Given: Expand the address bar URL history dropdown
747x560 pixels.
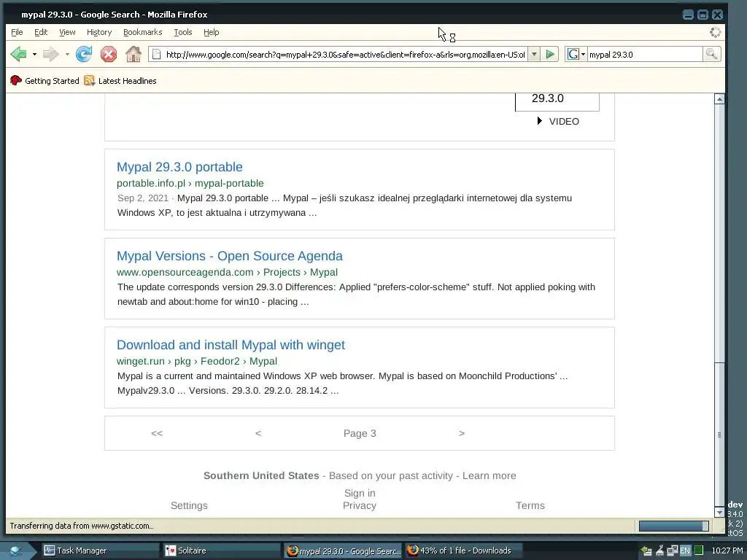Looking at the screenshot, I should tap(534, 54).
